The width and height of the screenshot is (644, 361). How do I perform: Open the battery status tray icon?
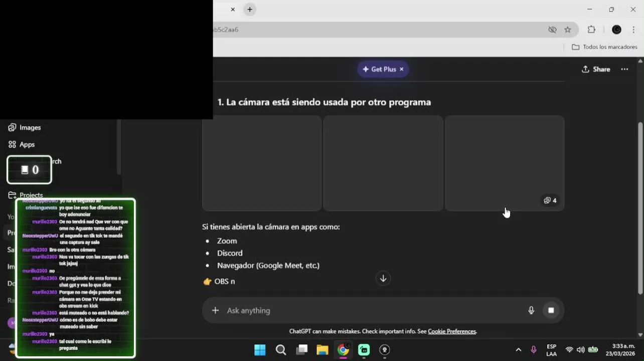coord(593,350)
